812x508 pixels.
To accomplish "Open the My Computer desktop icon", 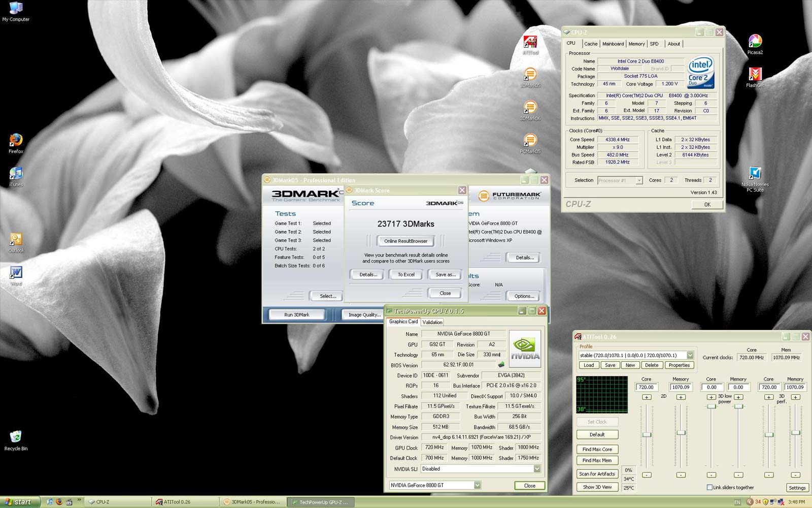I will [x=16, y=12].
